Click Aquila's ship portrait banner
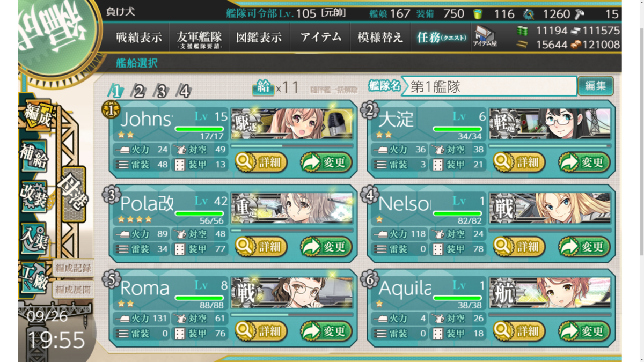This screenshot has height=362, width=644. pos(550,293)
